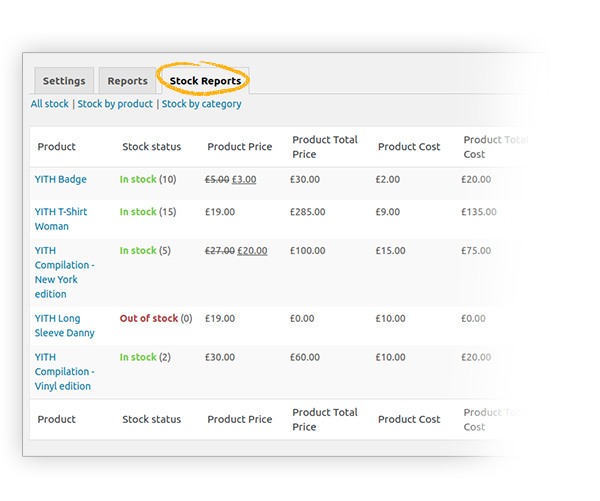Open YITH Long Sleeve Danny product
This screenshot has height=501, width=600.
click(x=64, y=326)
